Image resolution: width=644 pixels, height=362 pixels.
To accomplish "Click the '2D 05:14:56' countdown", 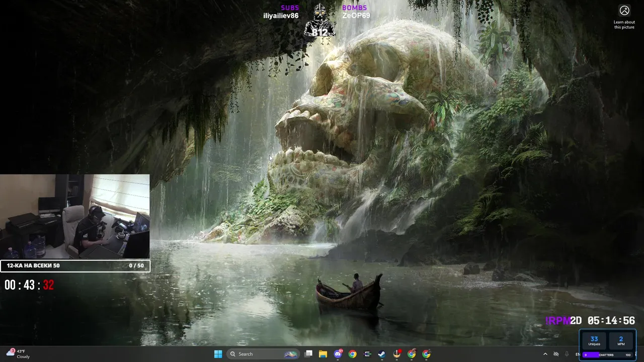I will [603, 321].
